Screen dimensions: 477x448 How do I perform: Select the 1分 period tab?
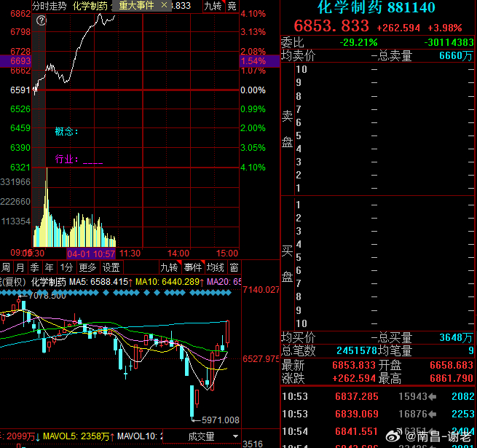click(x=66, y=267)
